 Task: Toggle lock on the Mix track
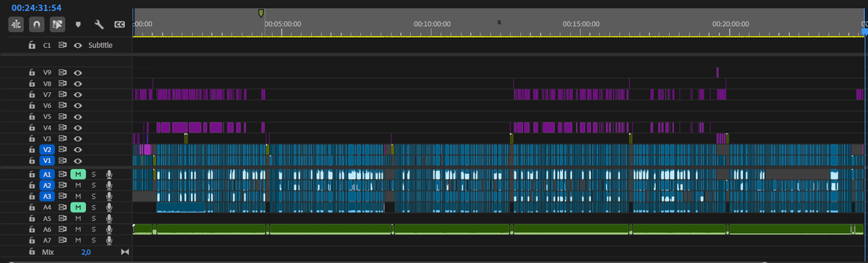[x=31, y=251]
